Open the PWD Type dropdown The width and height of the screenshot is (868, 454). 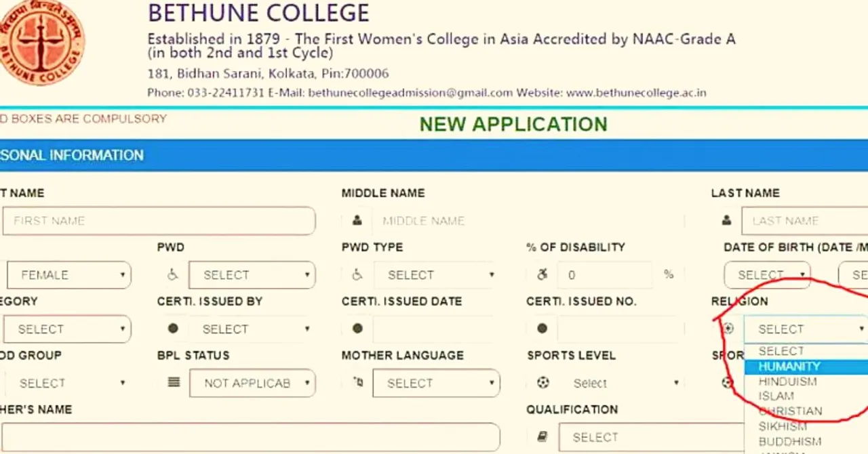point(436,274)
